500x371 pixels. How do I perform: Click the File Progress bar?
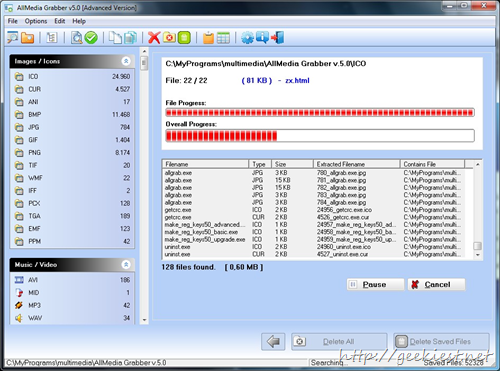[x=320, y=112]
